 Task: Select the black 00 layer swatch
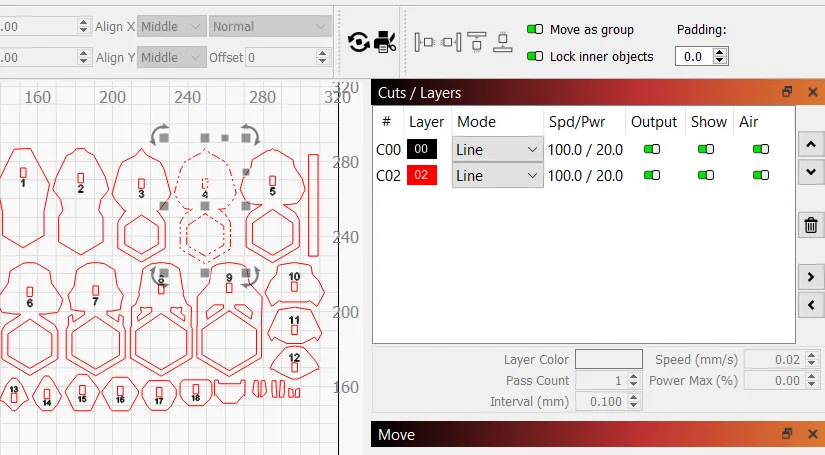click(421, 149)
